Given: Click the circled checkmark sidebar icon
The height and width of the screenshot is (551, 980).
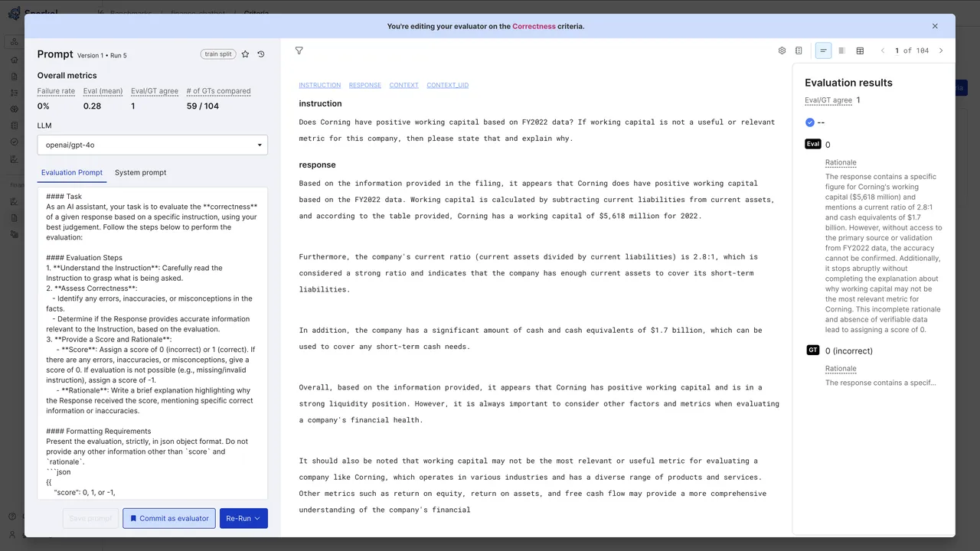Looking at the screenshot, I should coord(14,142).
